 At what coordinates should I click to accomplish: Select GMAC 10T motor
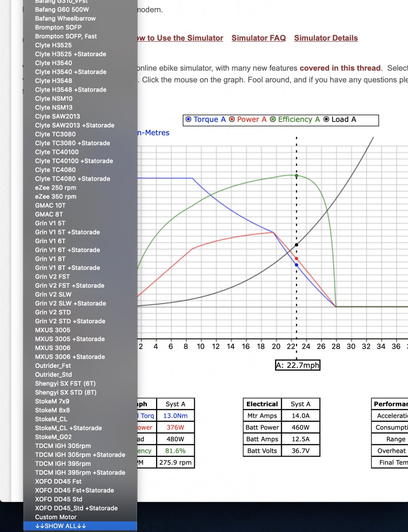click(x=80, y=205)
